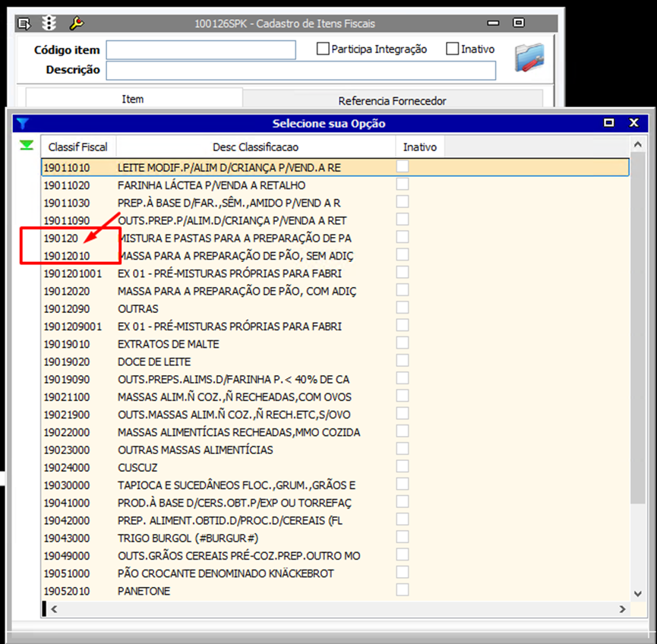Select MASSA PARA PÃO, COM ADIÇ row

coord(335,291)
